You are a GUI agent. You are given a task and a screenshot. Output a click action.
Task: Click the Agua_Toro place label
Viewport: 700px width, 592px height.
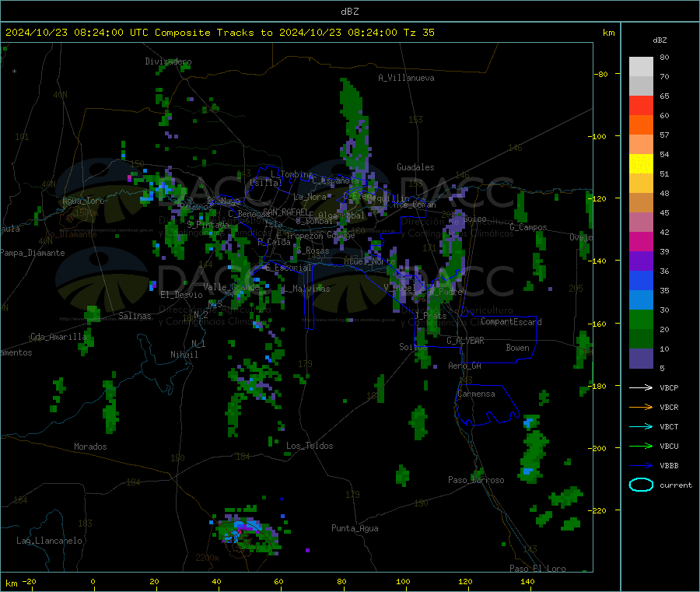pos(83,201)
